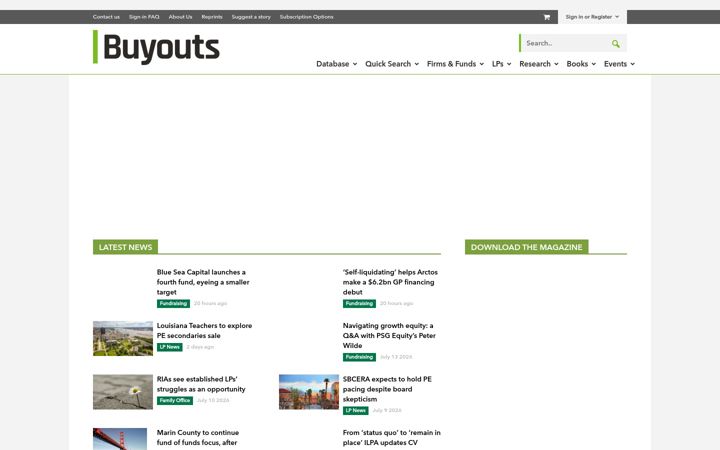Screen dimensions: 720x450
Task: Click Fundraising tag under PSG Equity article
Action: pyautogui.click(x=359, y=357)
